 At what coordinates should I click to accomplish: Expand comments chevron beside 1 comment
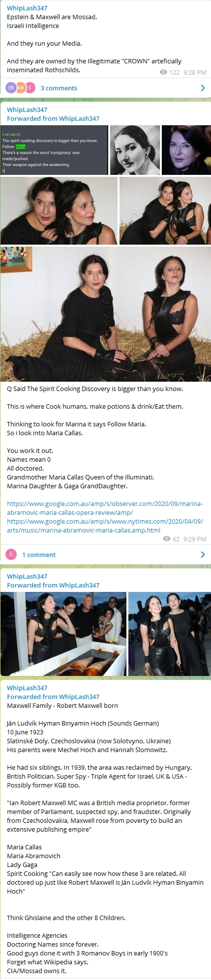(203, 555)
